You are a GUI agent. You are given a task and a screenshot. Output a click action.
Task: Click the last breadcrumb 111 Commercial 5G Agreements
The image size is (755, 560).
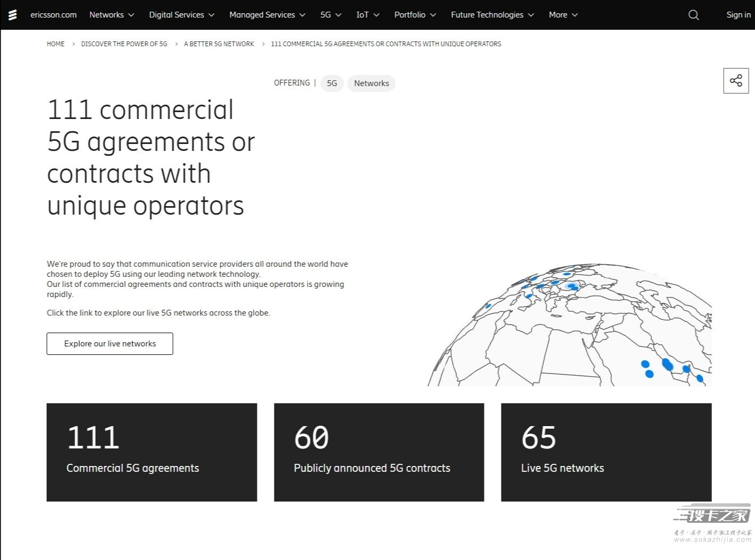click(x=386, y=44)
